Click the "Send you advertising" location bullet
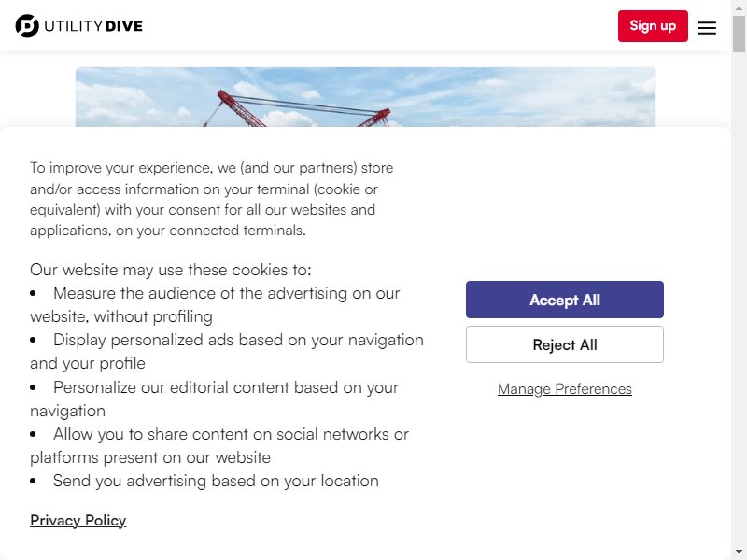 (x=204, y=481)
